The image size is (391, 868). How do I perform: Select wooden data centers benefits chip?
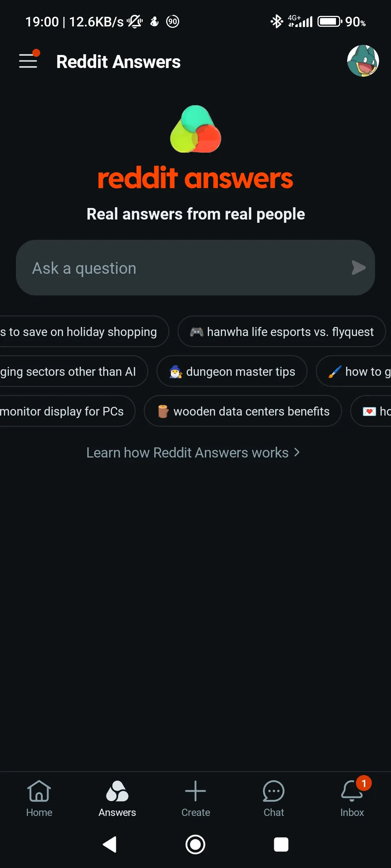243,411
